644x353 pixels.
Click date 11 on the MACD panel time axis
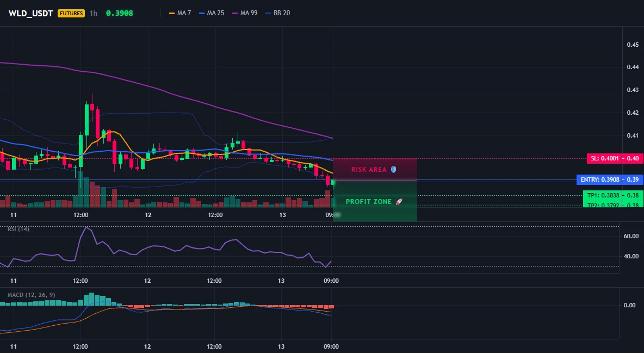click(x=14, y=346)
